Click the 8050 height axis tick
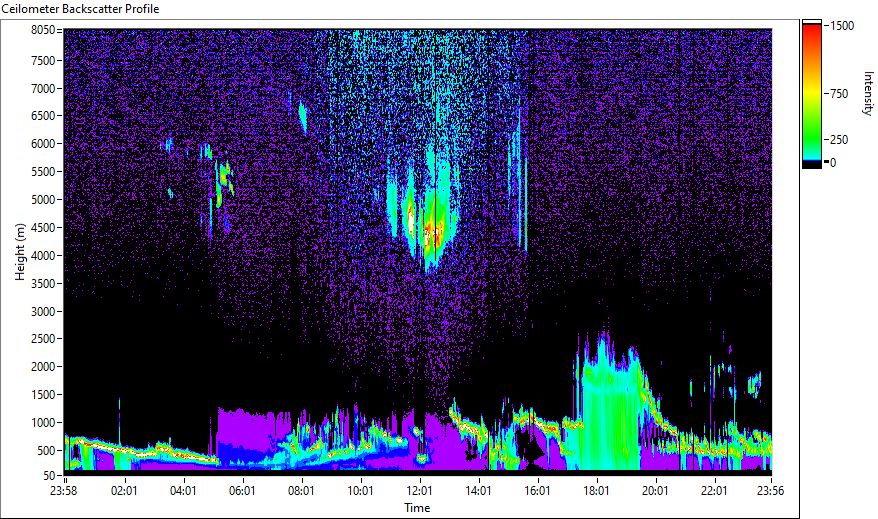This screenshot has height=519, width=878. [x=43, y=30]
